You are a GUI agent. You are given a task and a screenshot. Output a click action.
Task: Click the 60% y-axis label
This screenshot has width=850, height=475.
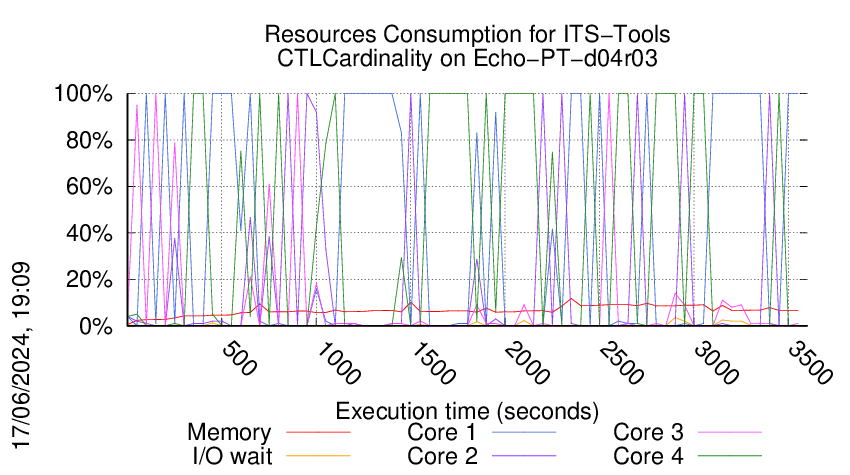point(89,187)
